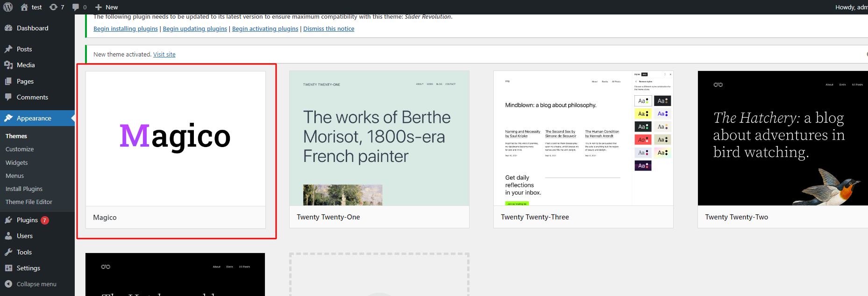Click the Pages icon in the sidebar

click(x=8, y=81)
